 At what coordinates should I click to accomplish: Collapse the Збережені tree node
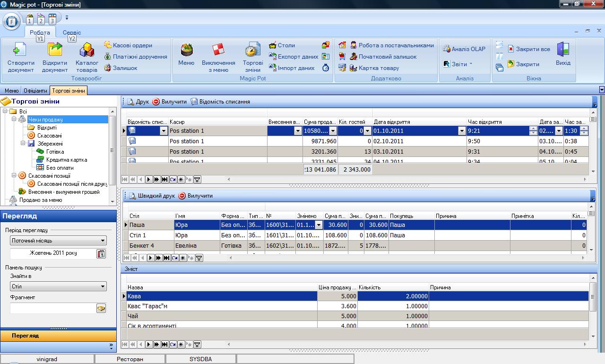(x=23, y=143)
